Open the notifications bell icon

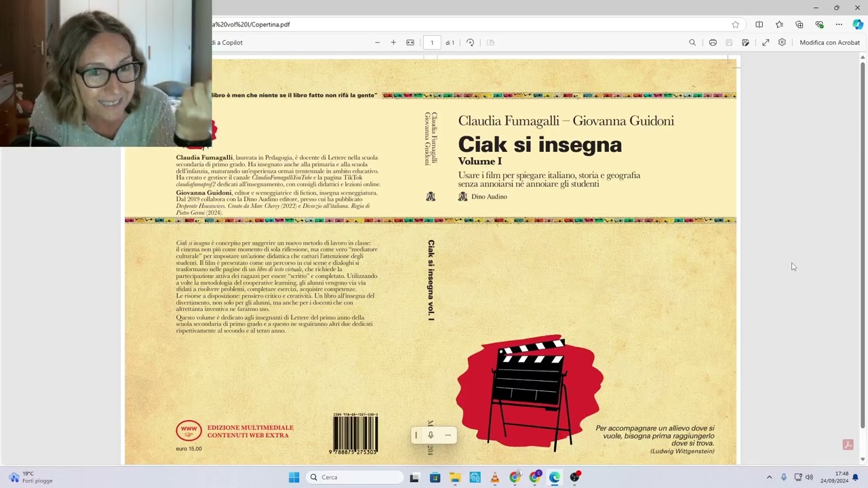point(855,477)
